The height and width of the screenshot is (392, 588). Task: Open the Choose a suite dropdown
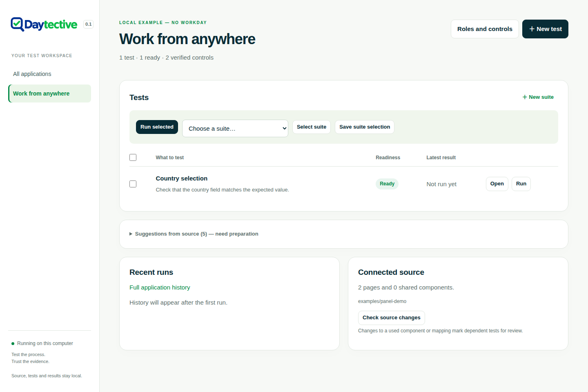(x=235, y=128)
